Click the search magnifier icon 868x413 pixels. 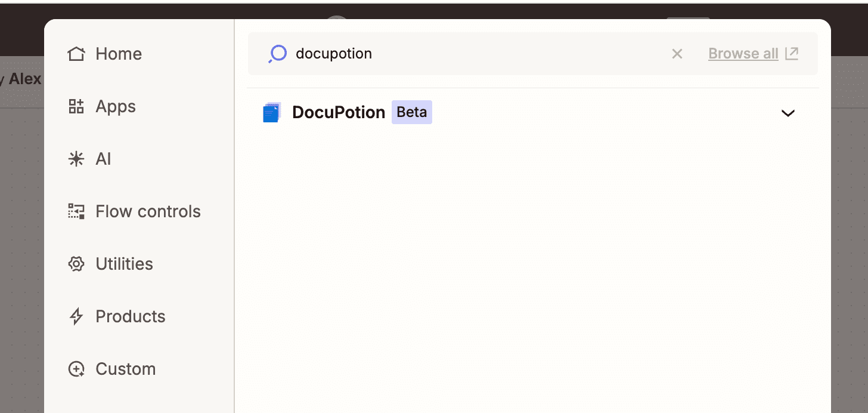point(277,54)
